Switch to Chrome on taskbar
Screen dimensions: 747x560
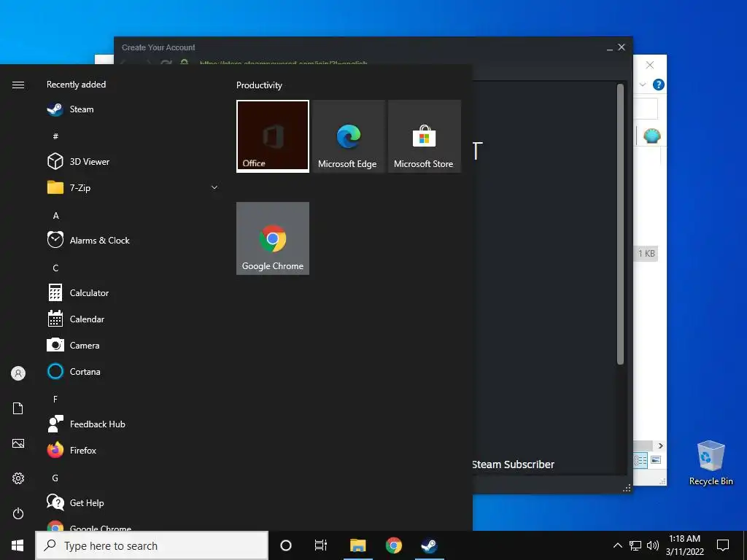click(393, 545)
